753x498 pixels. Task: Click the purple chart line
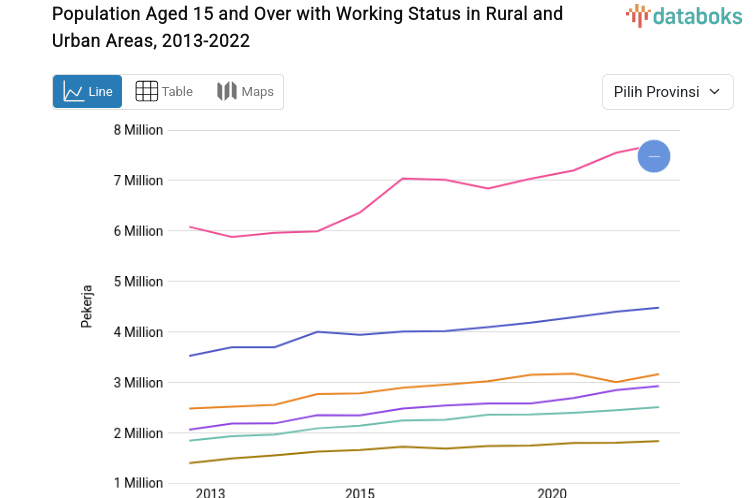click(x=445, y=406)
